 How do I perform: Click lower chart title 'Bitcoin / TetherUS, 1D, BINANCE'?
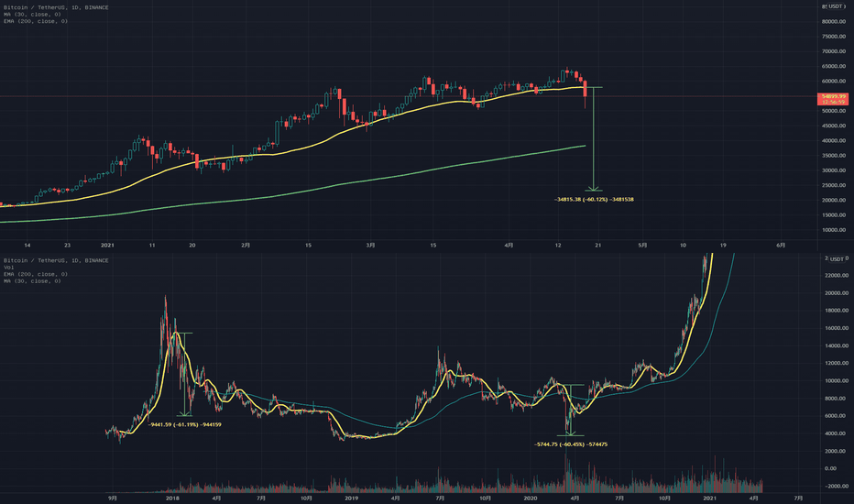(x=56, y=260)
